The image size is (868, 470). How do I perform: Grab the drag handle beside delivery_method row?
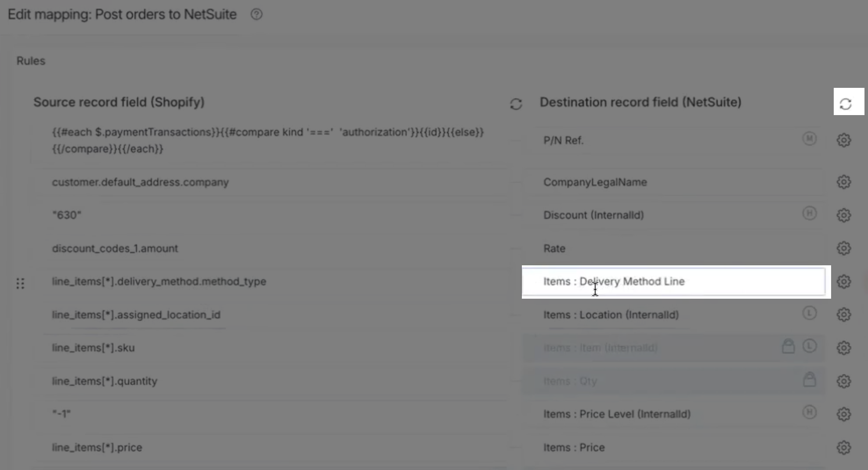[20, 283]
